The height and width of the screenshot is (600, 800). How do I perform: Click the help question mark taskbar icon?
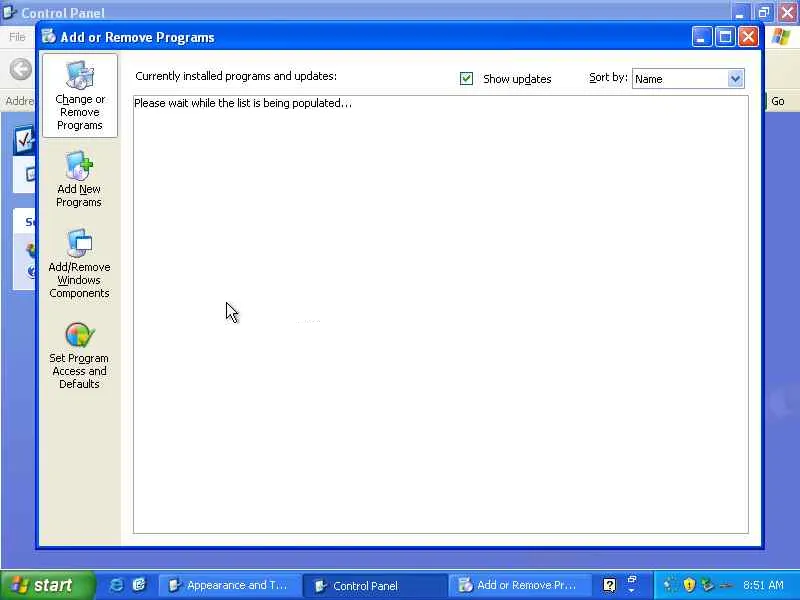click(x=609, y=585)
